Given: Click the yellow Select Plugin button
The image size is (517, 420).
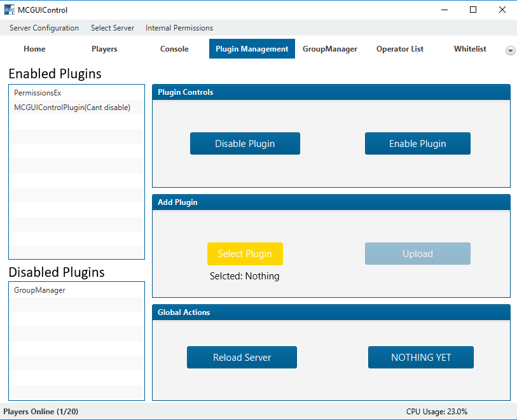Looking at the screenshot, I should (x=245, y=254).
